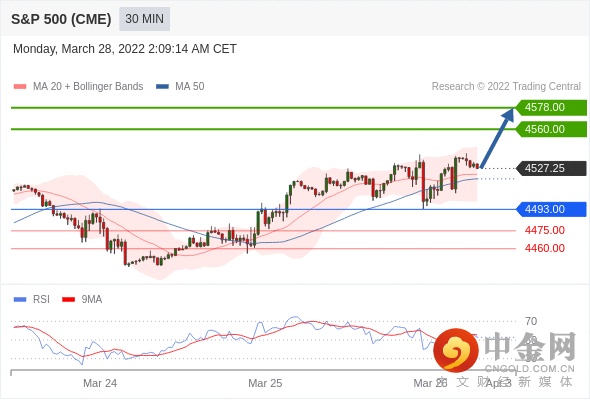Click the Mar 25 date axis label
The image size is (590, 400).
point(265,383)
